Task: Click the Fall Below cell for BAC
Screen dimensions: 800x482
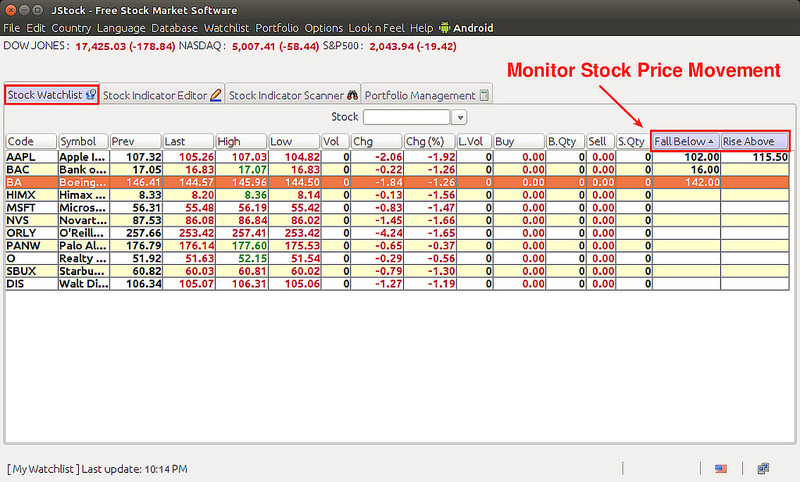Action: tap(686, 170)
